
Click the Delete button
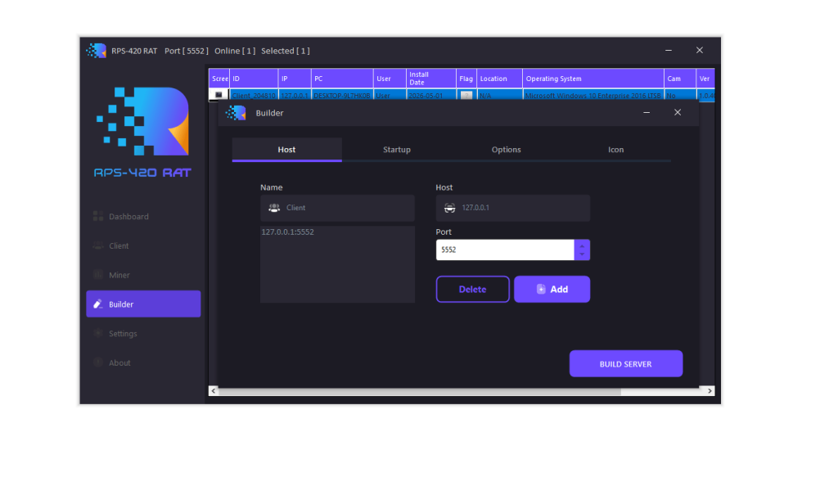coord(472,289)
